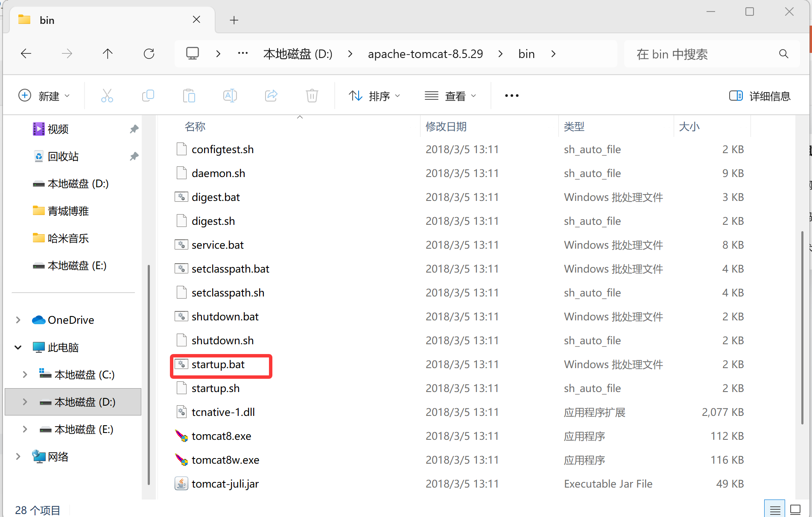The image size is (812, 517).
Task: Sort by the 大小 column header
Action: 689,127
